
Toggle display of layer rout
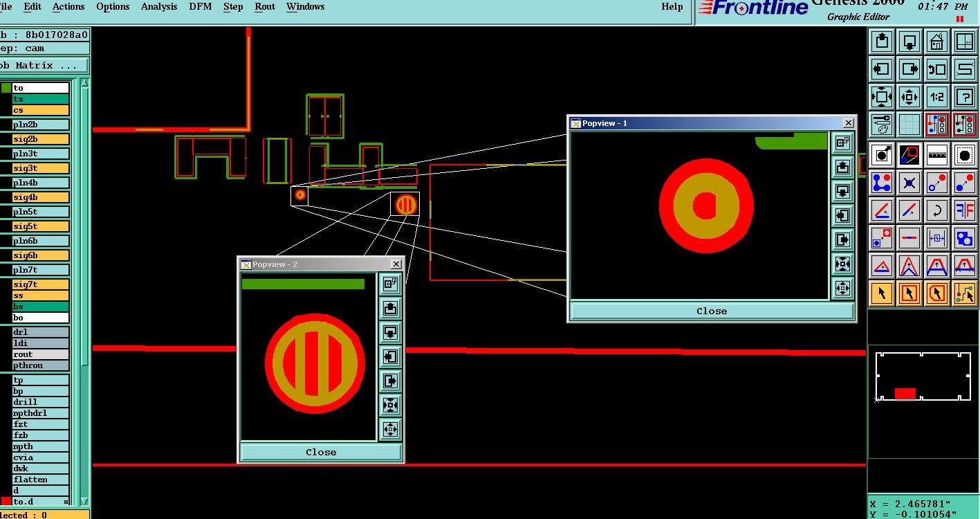pos(41,354)
